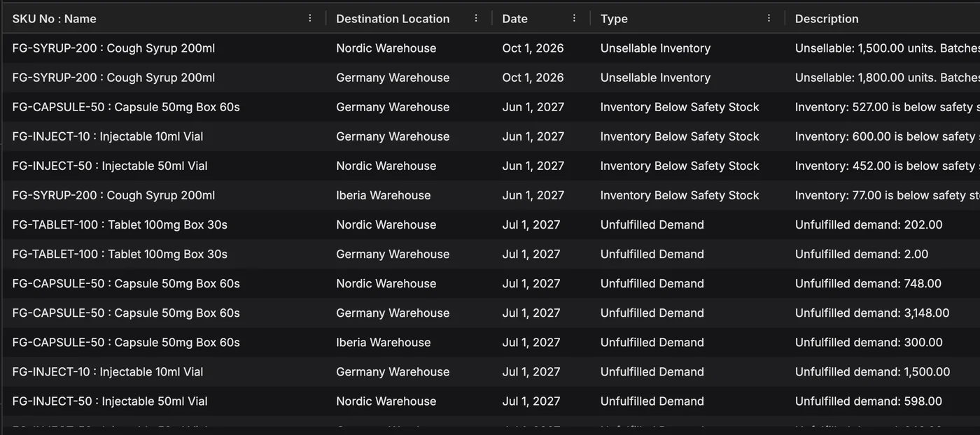Screen dimensions: 980x435
Task: Sort by Destination Location header
Action: [393, 19]
